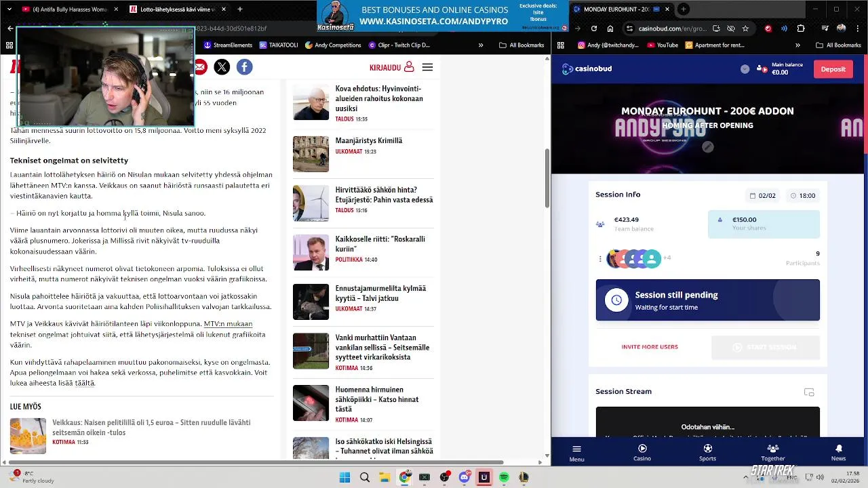Follow the MTV:n mukaan link in article

click(228, 324)
